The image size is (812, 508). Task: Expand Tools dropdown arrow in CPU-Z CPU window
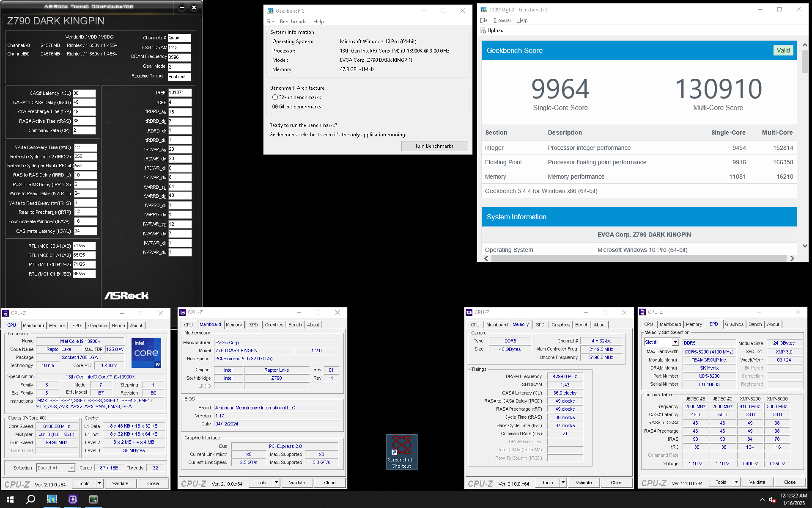(x=99, y=483)
